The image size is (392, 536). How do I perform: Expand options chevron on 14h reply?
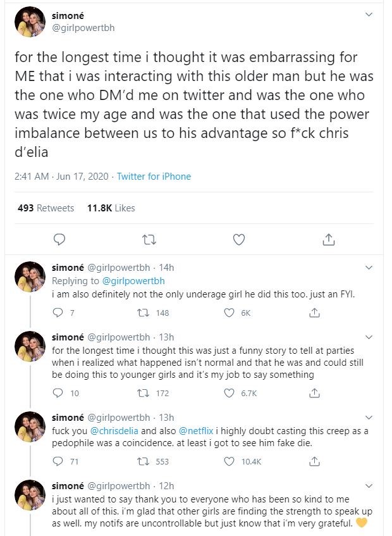click(370, 268)
